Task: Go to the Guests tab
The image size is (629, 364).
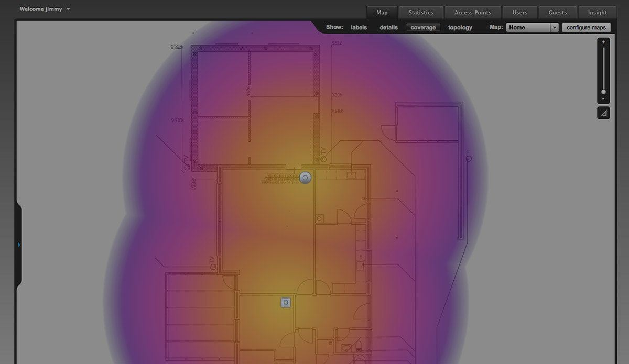Action: [x=558, y=13]
